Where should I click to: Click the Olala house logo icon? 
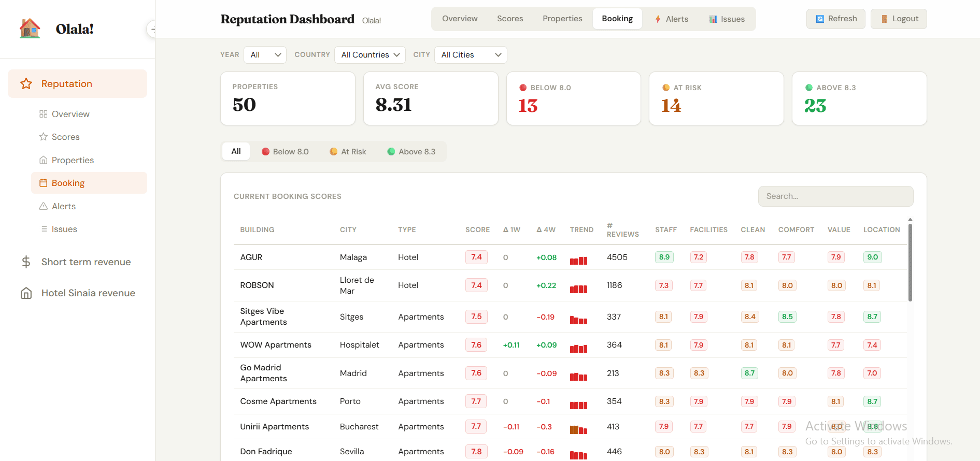[30, 28]
